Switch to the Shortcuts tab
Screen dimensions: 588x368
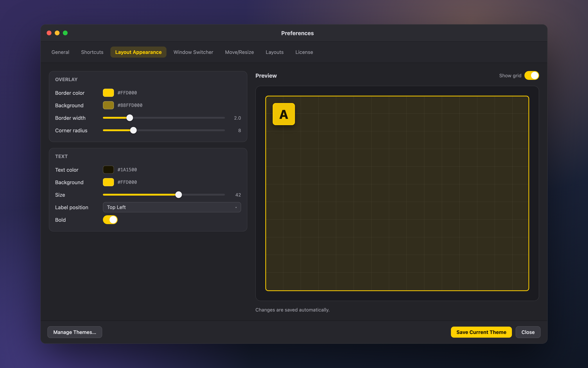[x=92, y=52]
